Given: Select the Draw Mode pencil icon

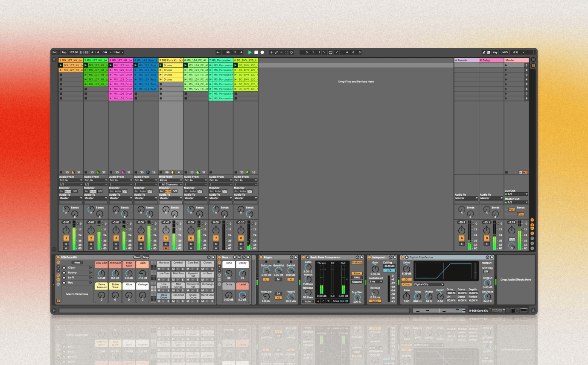Looking at the screenshot, I should coord(484,52).
